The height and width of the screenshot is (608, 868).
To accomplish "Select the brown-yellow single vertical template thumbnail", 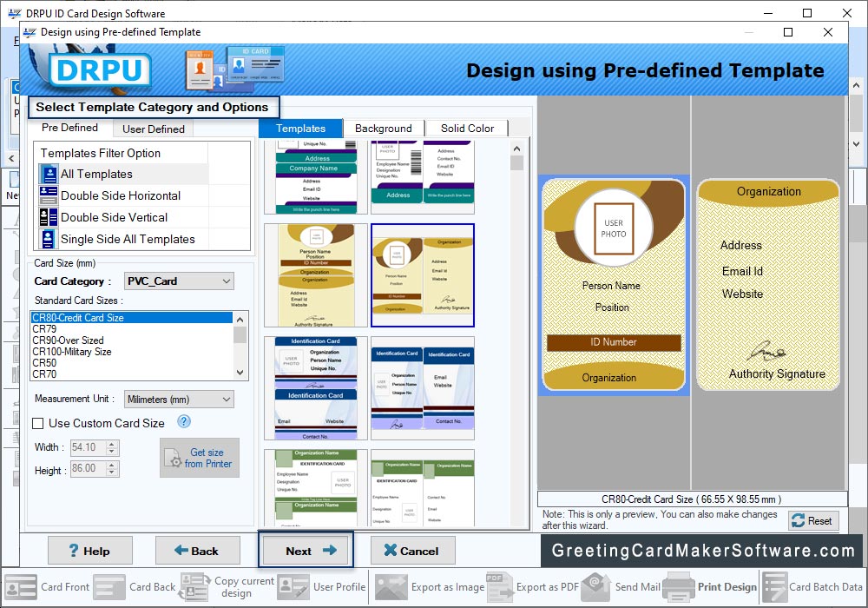I will tap(316, 275).
